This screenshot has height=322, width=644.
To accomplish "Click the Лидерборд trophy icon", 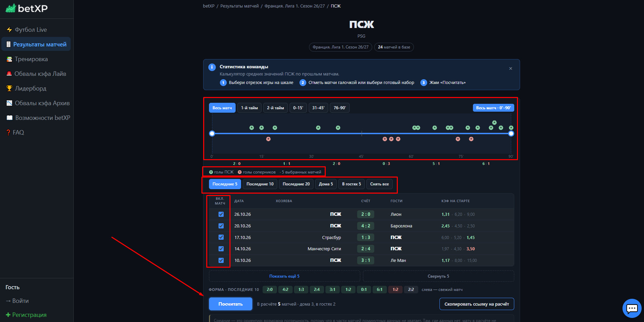I will click(x=9, y=88).
